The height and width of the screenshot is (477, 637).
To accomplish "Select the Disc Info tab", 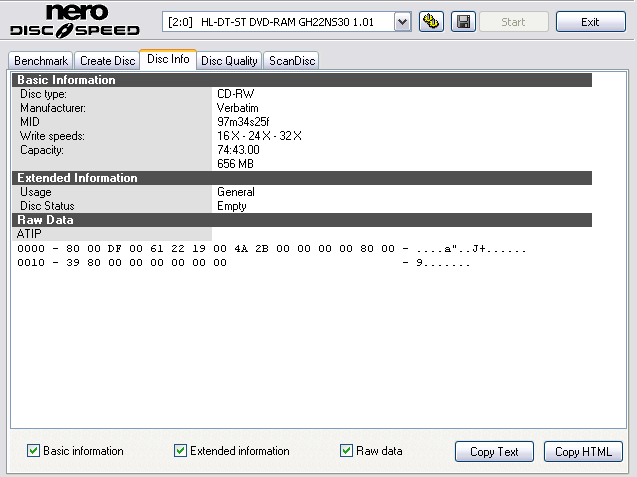I will (x=168, y=60).
